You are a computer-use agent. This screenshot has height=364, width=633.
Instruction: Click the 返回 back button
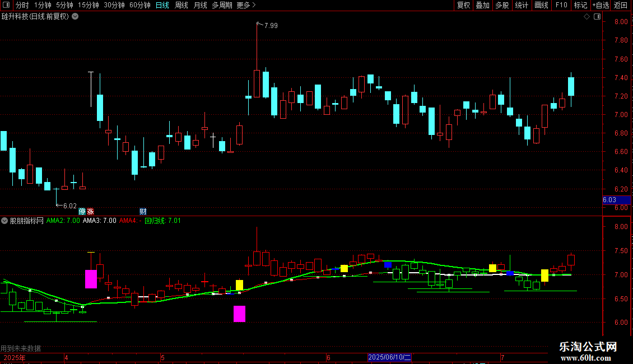click(621, 5)
